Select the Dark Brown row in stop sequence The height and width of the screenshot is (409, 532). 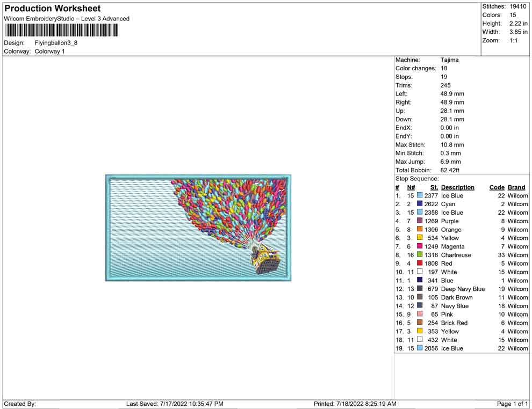click(457, 297)
